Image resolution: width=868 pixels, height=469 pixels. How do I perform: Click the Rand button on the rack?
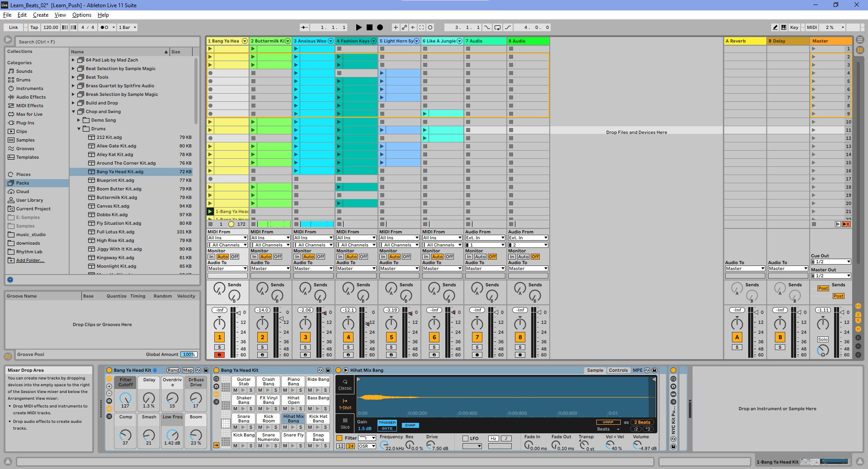tap(173, 370)
